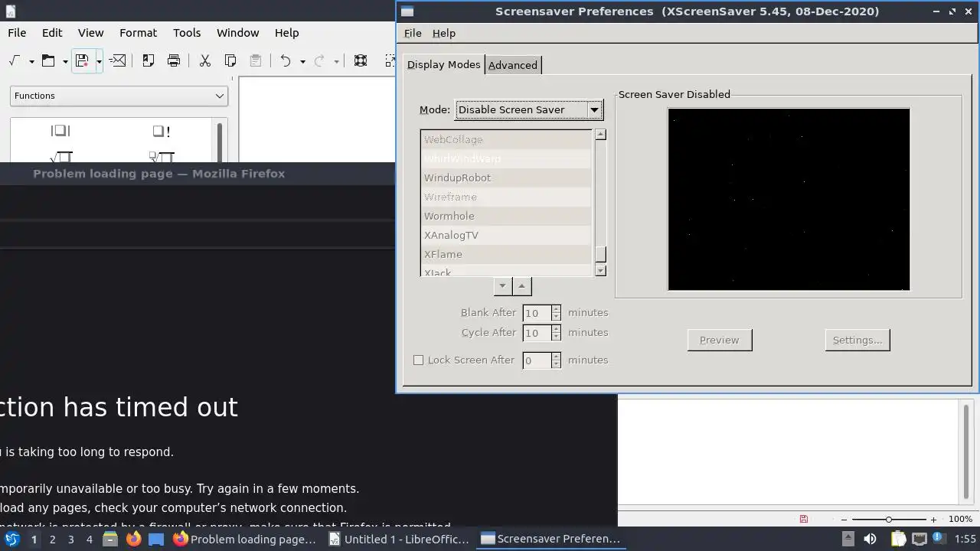The height and width of the screenshot is (551, 980).
Task: Click the Print icon in LibreOffice toolbar
Action: click(x=174, y=61)
